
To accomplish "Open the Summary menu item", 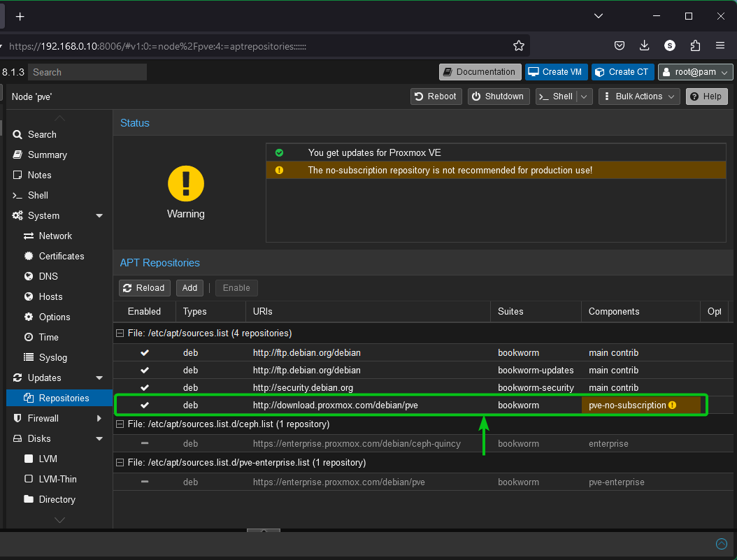I will (x=59, y=155).
